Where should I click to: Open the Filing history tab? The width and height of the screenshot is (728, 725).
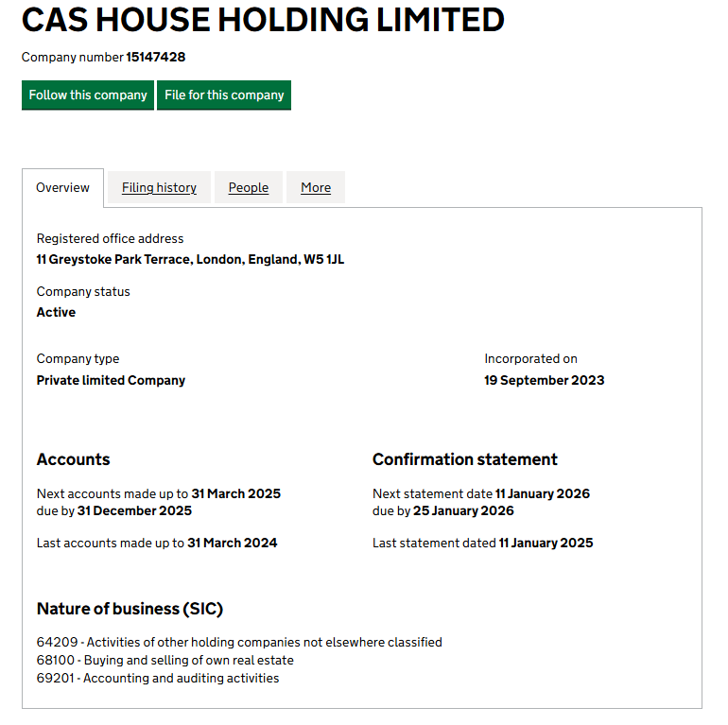click(x=159, y=187)
